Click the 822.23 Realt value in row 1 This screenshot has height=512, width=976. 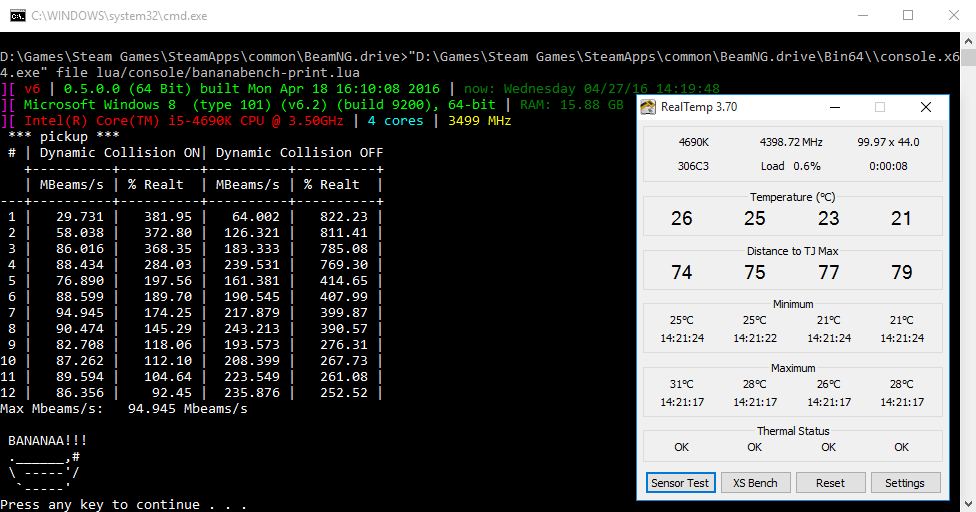(344, 216)
